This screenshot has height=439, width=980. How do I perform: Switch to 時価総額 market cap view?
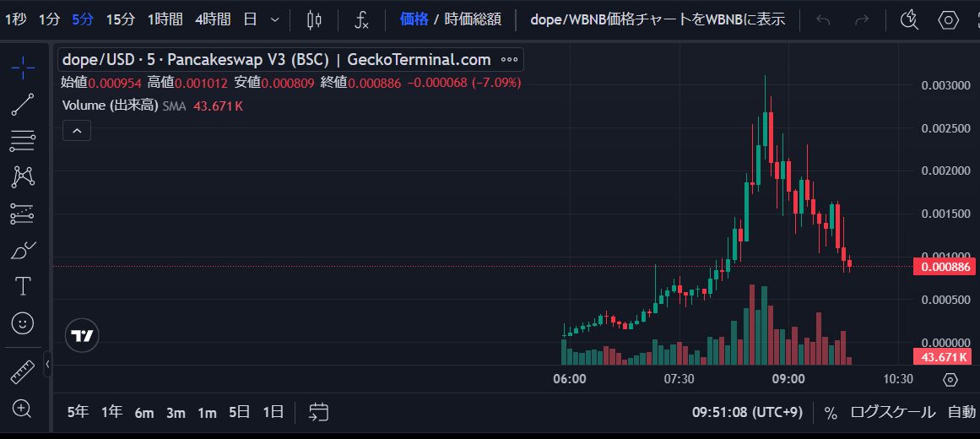pos(474,19)
